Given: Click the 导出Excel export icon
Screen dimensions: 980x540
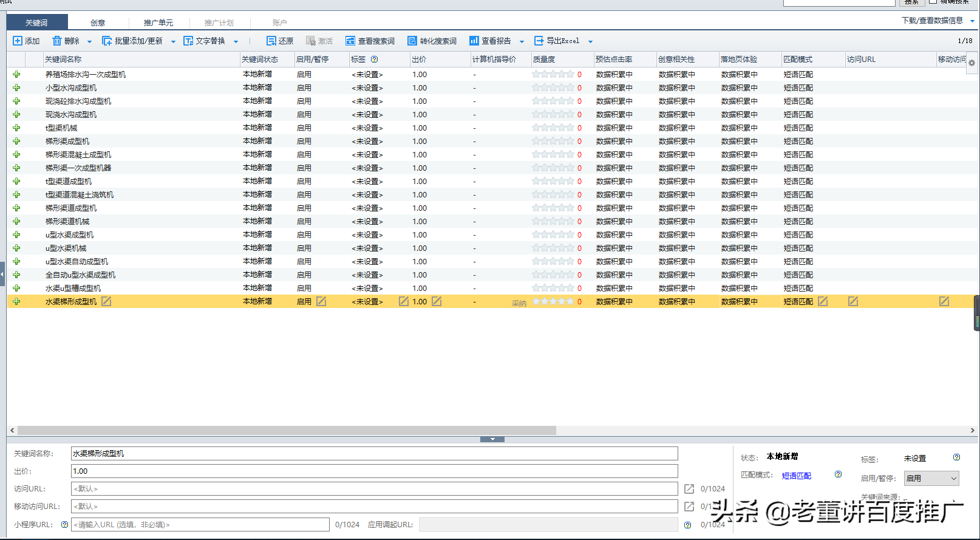Looking at the screenshot, I should (x=539, y=41).
